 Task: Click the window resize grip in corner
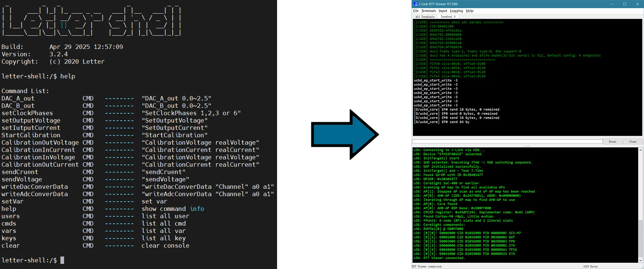(x=642, y=267)
